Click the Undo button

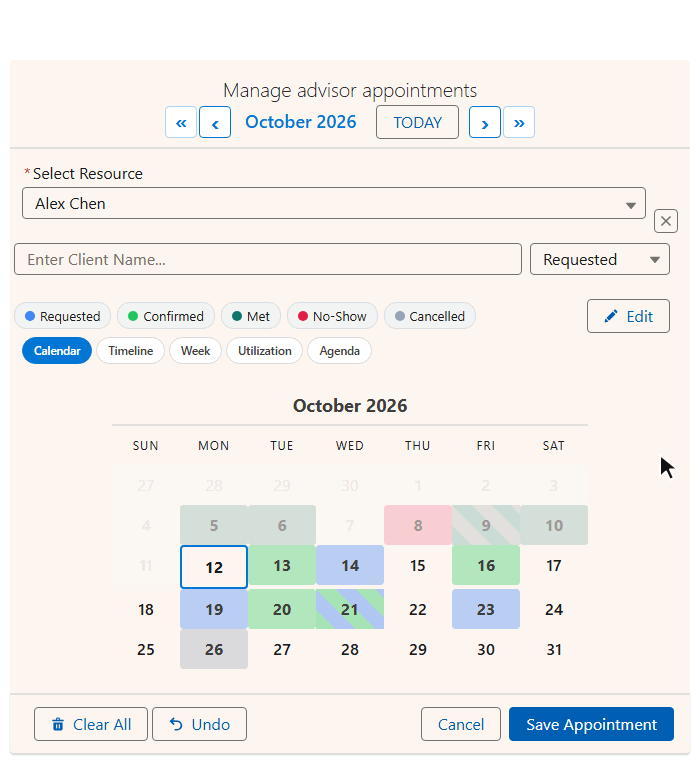click(x=199, y=724)
